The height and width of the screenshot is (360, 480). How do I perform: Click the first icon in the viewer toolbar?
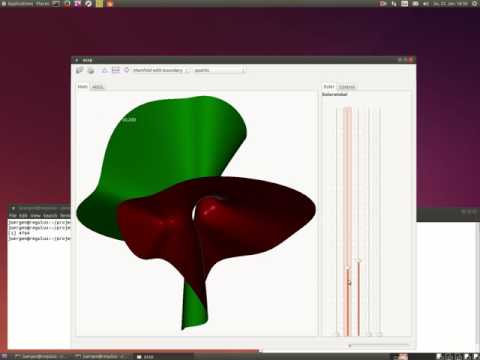coord(79,70)
